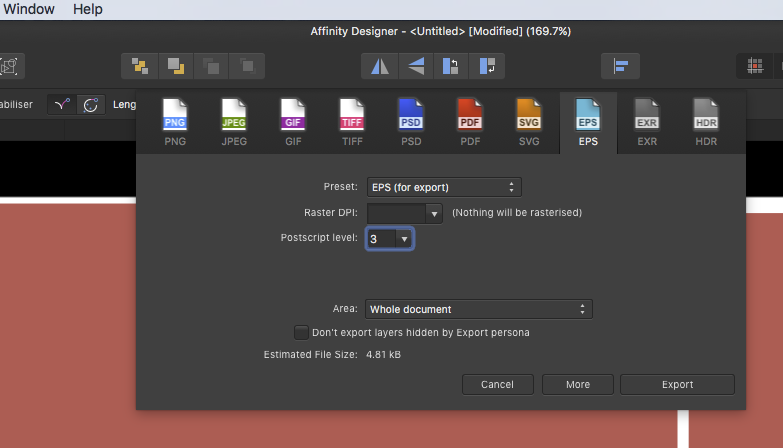Expand the Postscript level dropdown arrow
This screenshot has width=783, height=448.
tap(404, 239)
